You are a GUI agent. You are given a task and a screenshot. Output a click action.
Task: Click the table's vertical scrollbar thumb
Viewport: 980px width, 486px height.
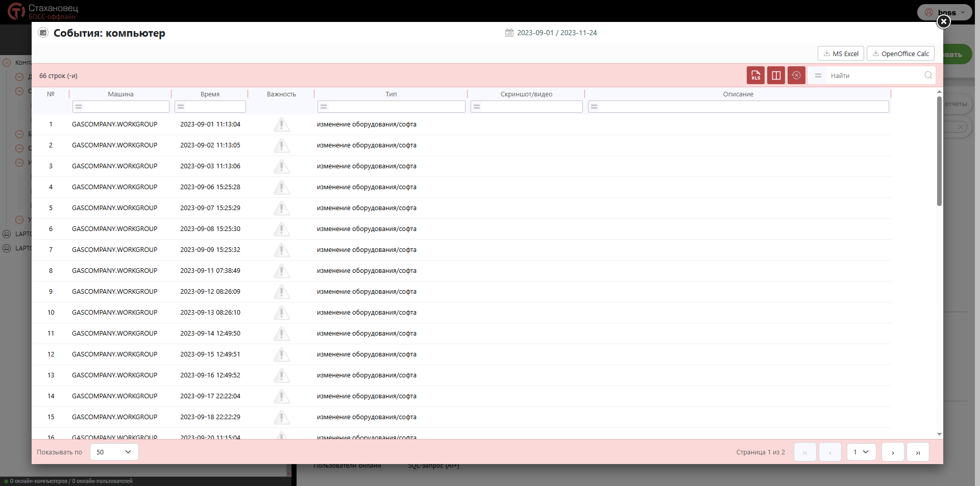click(x=939, y=150)
